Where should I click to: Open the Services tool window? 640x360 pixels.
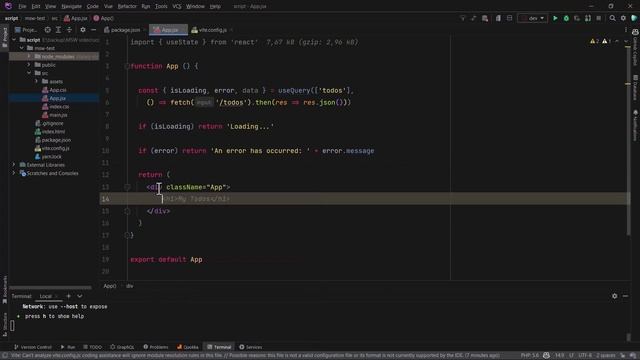(x=250, y=347)
